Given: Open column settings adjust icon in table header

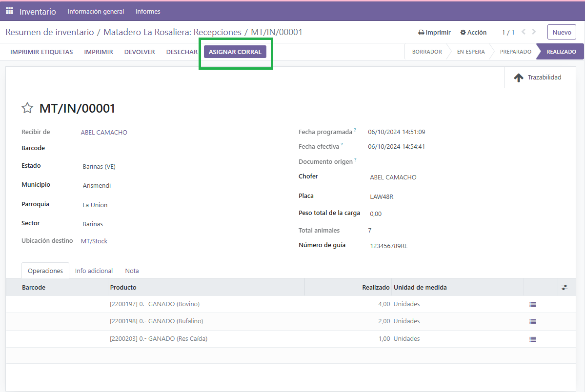Looking at the screenshot, I should pos(565,287).
